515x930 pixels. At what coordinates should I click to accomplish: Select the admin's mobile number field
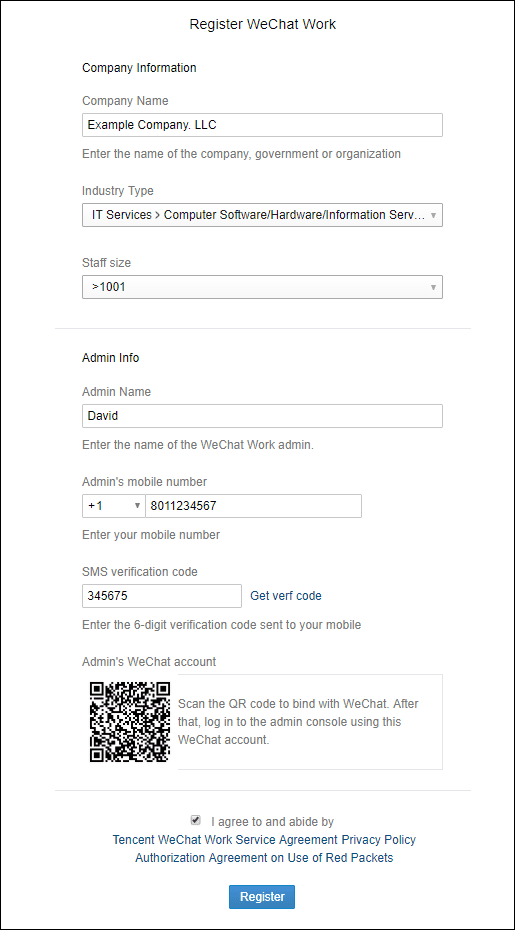point(253,506)
